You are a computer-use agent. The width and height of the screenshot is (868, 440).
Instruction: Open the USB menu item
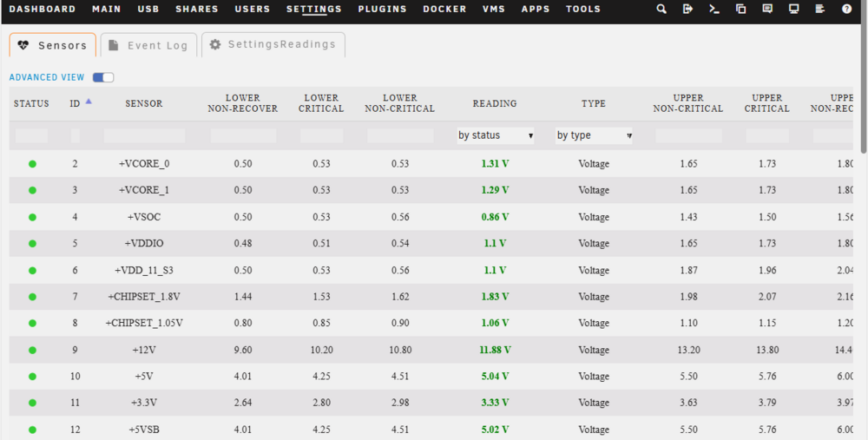click(x=148, y=9)
